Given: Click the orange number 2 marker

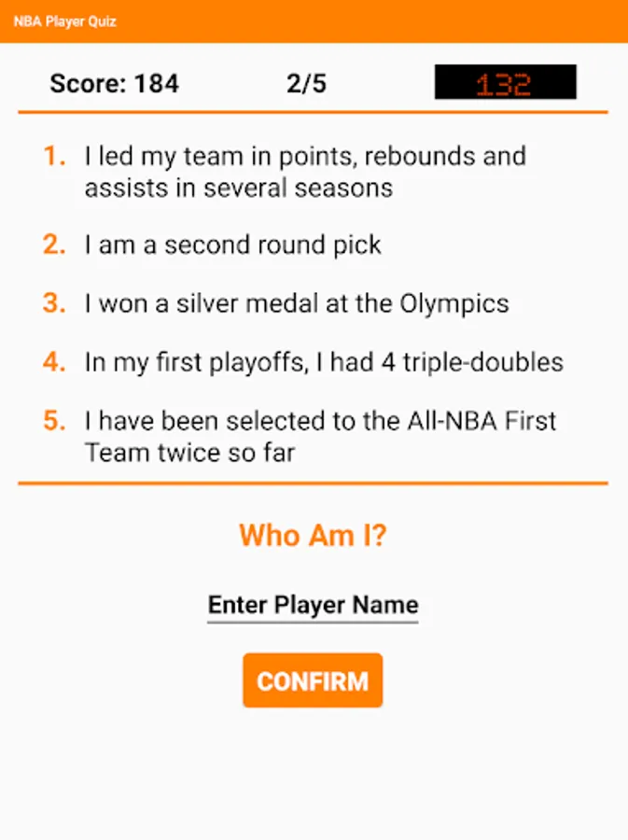Looking at the screenshot, I should point(54,245).
